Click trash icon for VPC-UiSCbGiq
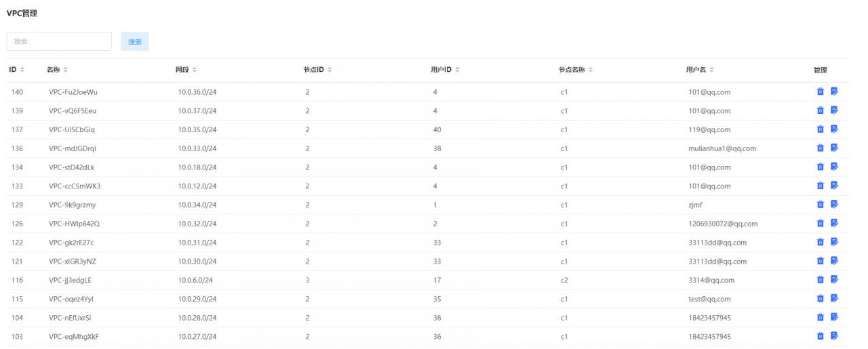Image resolution: width=868 pixels, height=349 pixels. (x=820, y=129)
